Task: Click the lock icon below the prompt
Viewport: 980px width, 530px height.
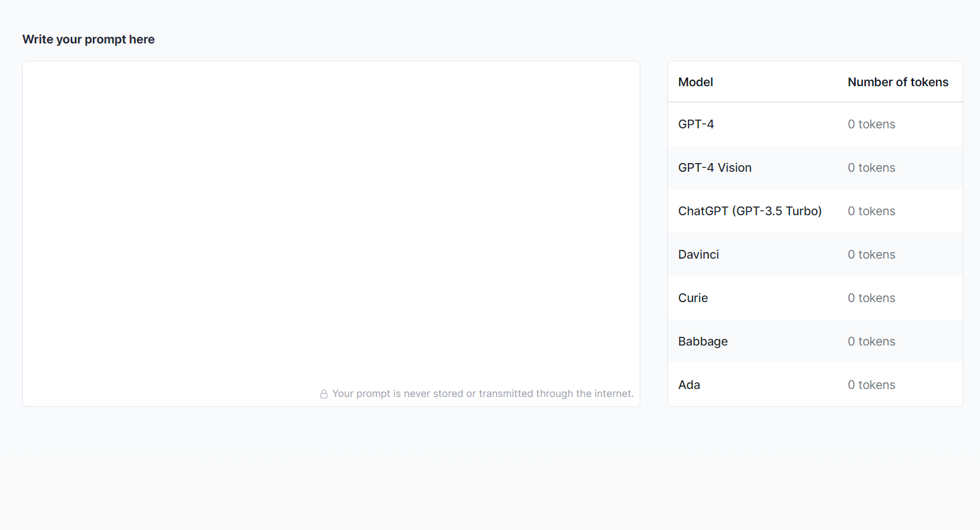Action: click(324, 394)
